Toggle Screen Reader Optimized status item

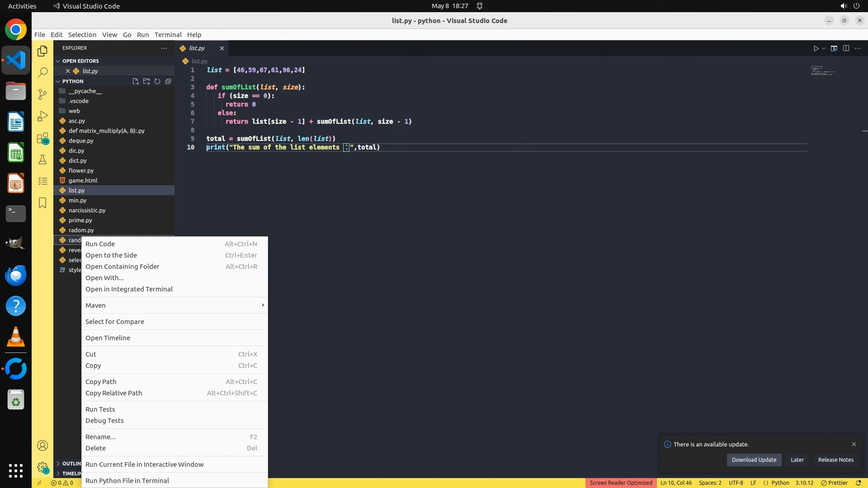621,483
